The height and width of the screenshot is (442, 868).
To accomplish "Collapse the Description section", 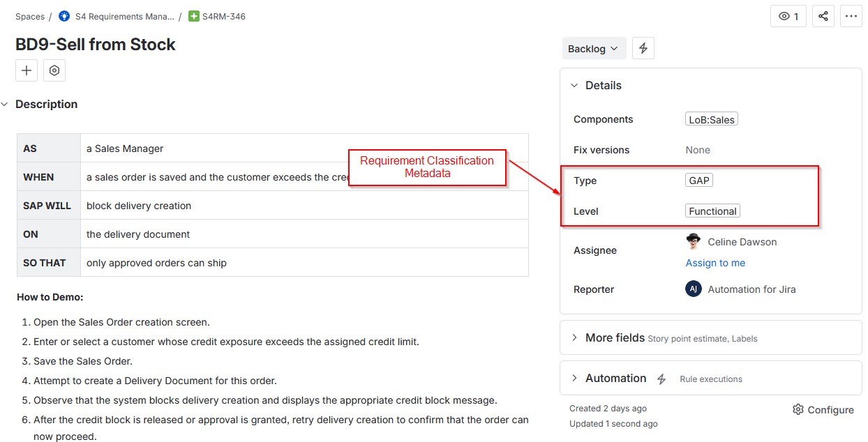I will [6, 104].
